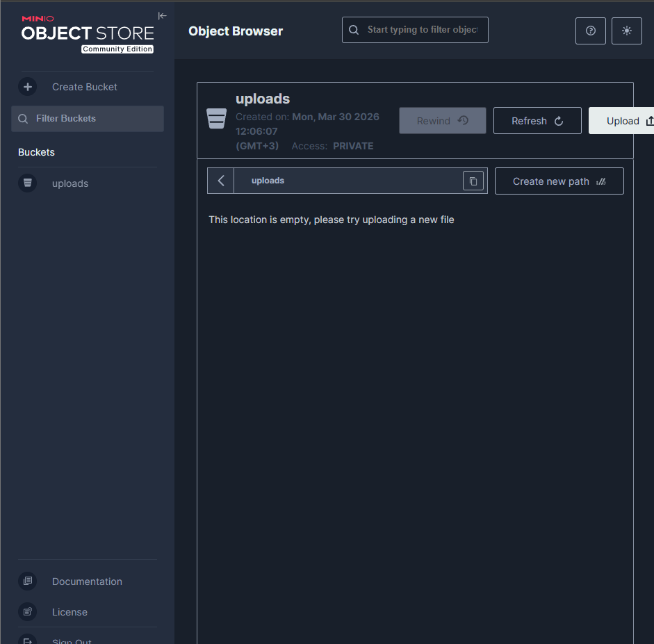
Task: Collapse the sidebar menu
Action: [x=162, y=16]
